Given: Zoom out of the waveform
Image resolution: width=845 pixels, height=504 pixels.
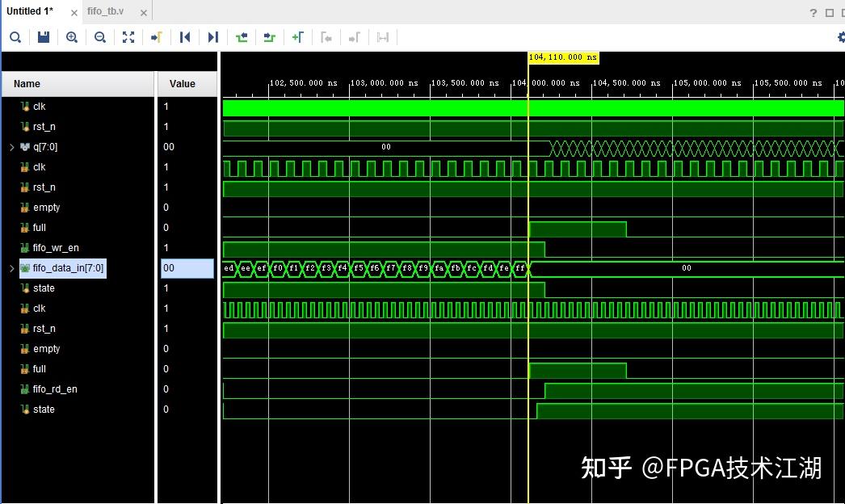Looking at the screenshot, I should point(100,37).
